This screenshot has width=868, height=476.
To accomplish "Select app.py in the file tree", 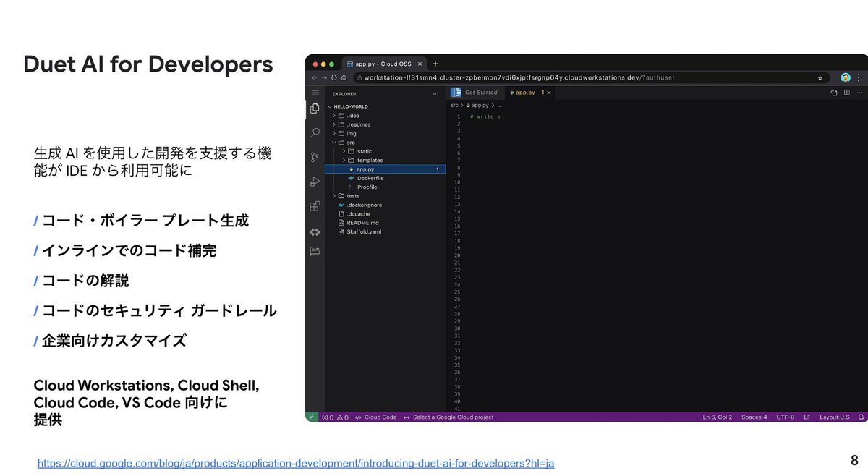I will [x=385, y=169].
